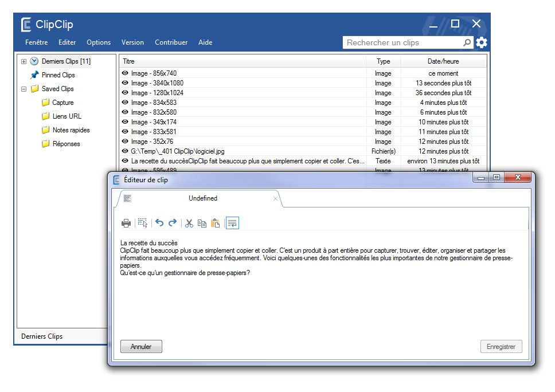Click the Enregistrer button
The height and width of the screenshot is (392, 555).
tap(501, 346)
